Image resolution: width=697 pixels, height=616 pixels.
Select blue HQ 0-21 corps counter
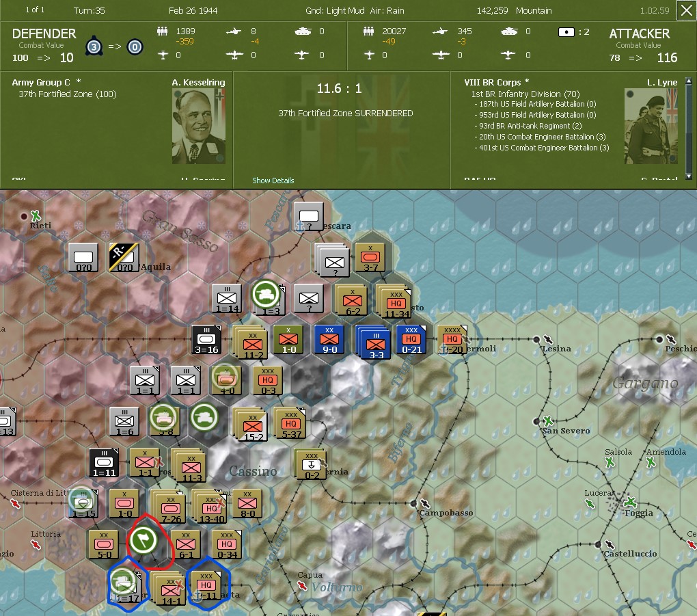pyautogui.click(x=411, y=339)
